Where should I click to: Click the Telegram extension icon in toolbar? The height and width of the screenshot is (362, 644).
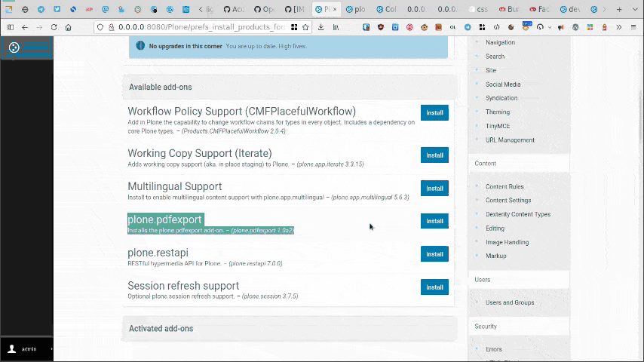tap(468, 27)
